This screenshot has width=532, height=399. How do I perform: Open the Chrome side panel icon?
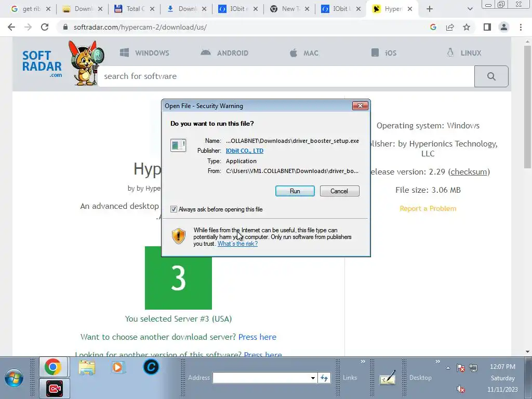point(487,27)
